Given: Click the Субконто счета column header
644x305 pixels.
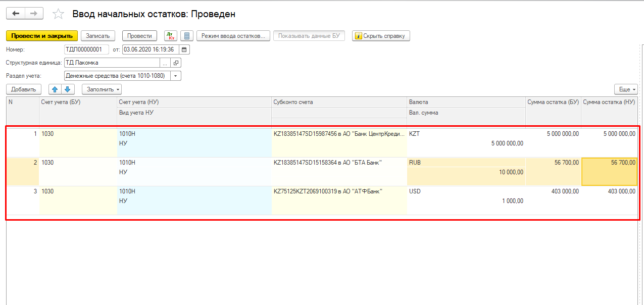Looking at the screenshot, I should coord(339,102).
